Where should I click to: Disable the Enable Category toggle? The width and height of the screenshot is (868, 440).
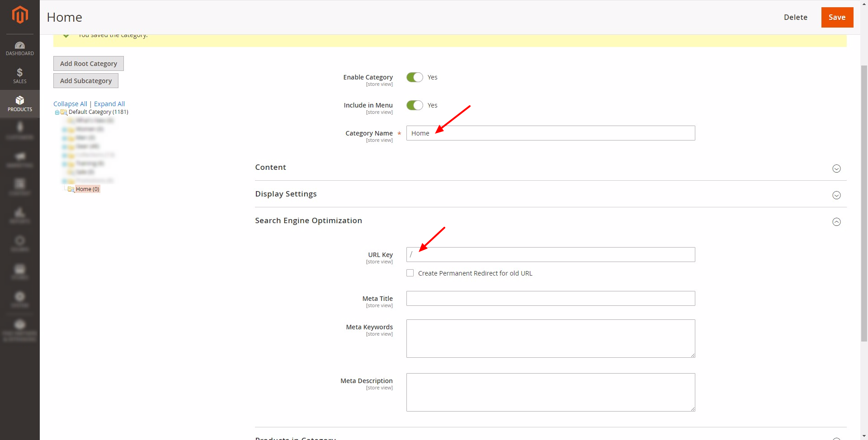tap(414, 77)
